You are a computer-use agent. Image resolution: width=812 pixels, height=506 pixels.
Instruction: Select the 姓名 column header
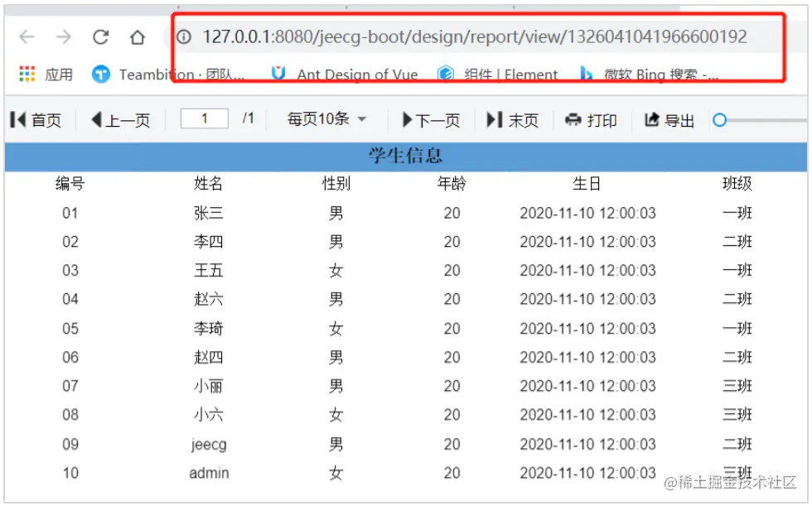(208, 183)
